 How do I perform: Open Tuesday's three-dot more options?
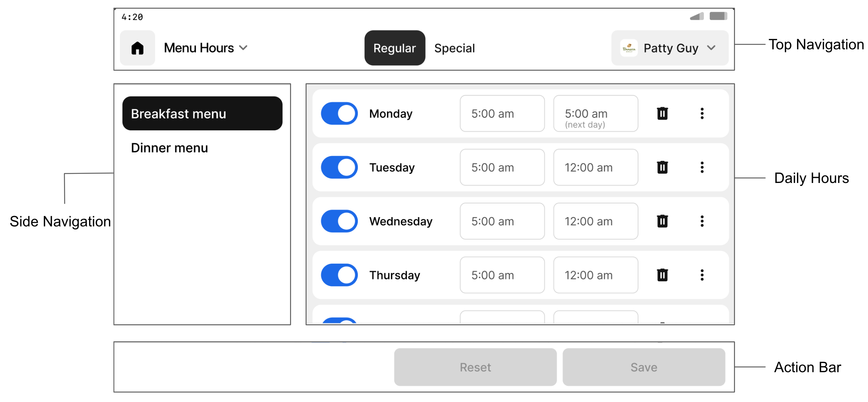coord(702,167)
